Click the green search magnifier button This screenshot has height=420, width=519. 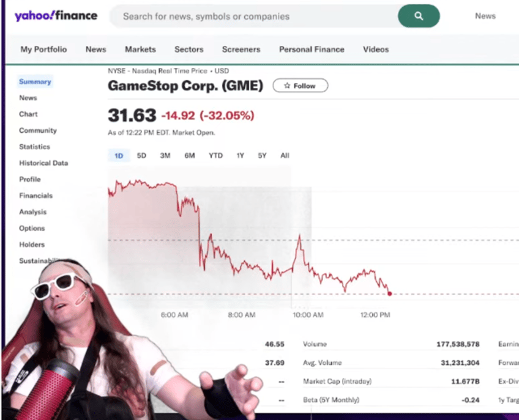(x=419, y=16)
